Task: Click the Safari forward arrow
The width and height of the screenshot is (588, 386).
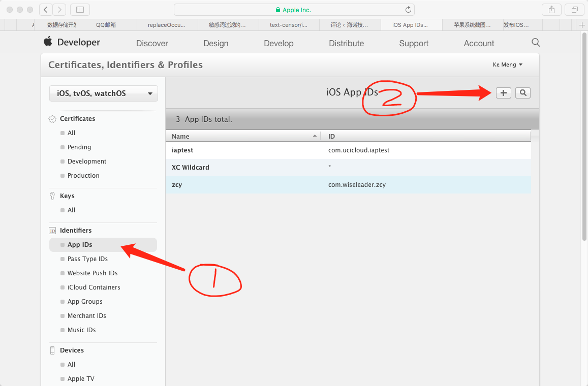Action: tap(59, 10)
